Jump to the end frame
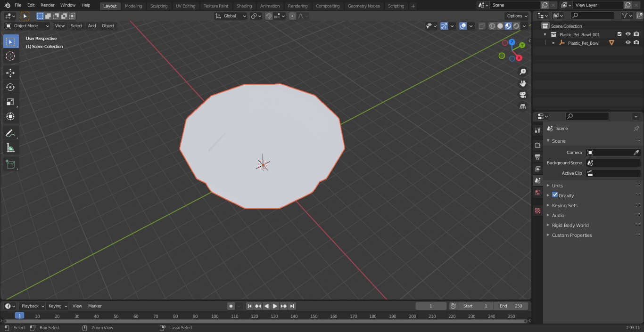The image size is (644, 332). 292,306
